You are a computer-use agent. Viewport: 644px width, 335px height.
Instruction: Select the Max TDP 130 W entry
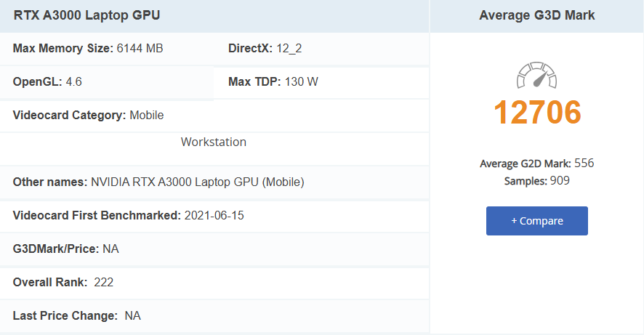pyautogui.click(x=273, y=81)
